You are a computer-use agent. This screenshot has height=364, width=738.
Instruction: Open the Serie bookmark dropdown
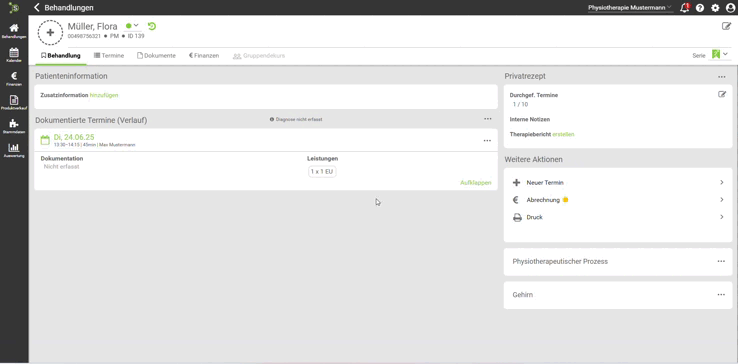pos(719,55)
